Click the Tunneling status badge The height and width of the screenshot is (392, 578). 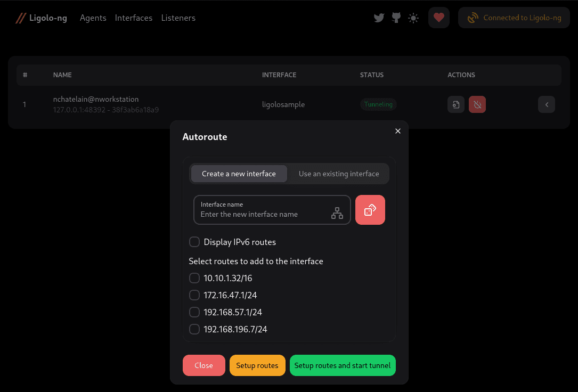coord(378,104)
